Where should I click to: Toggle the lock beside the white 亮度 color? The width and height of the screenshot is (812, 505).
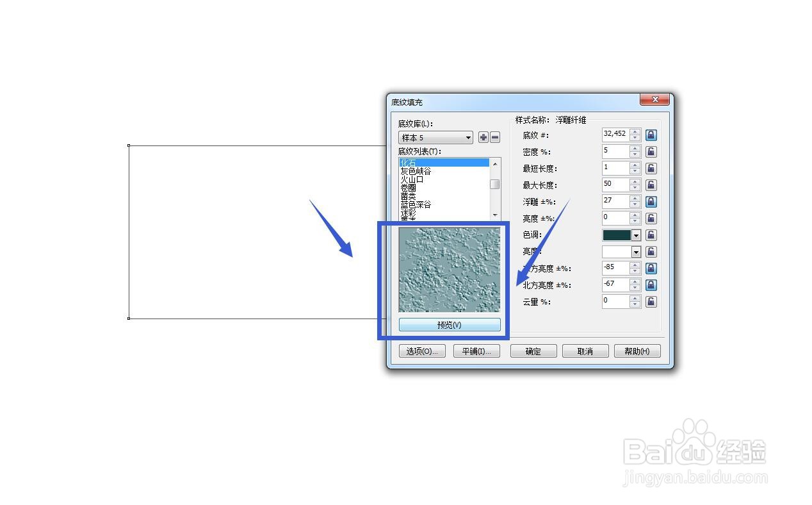(651, 252)
